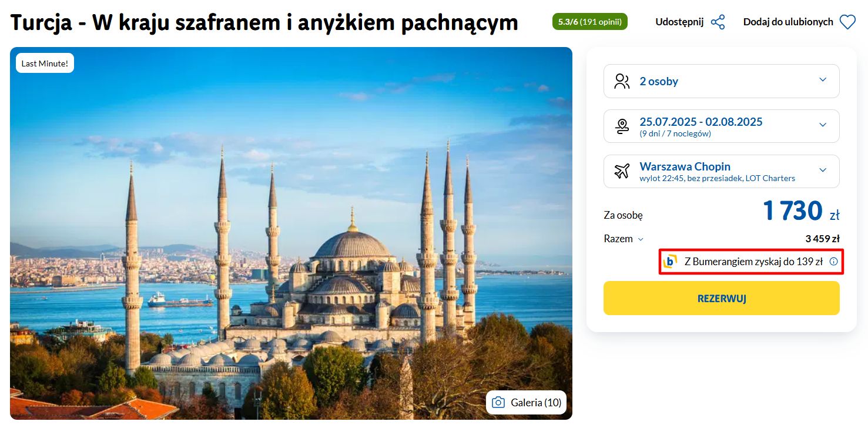The height and width of the screenshot is (428, 868).
Task: Open Galeria (10) photo gallery
Action: 526,403
